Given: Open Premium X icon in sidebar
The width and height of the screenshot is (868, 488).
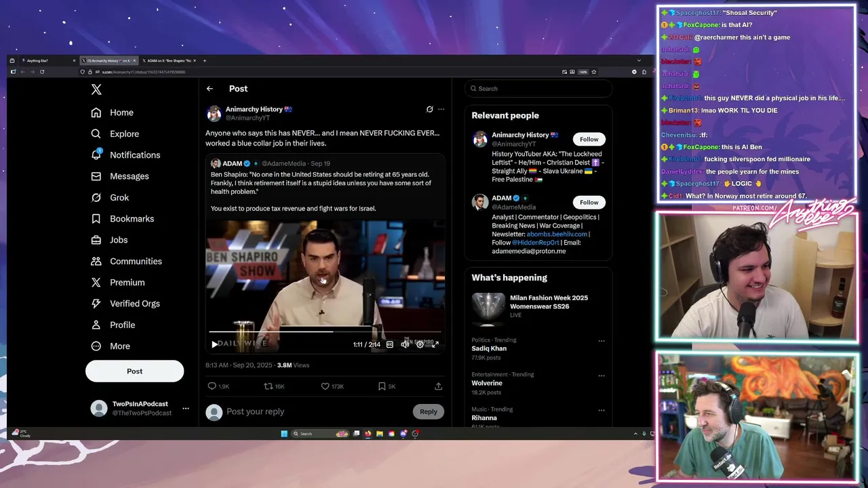Looking at the screenshot, I should (96, 282).
